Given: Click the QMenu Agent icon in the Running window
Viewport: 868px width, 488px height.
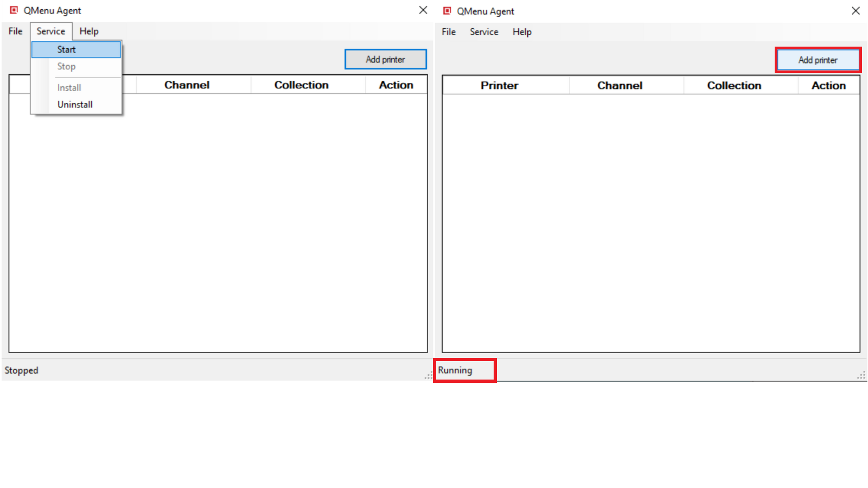Looking at the screenshot, I should 447,11.
